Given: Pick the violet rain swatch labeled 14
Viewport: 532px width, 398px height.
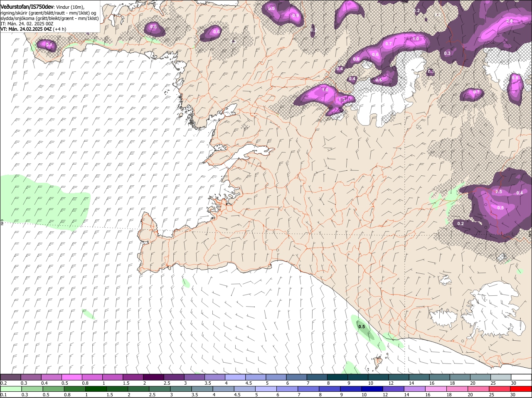Looking at the screenshot, I should tap(414, 389).
